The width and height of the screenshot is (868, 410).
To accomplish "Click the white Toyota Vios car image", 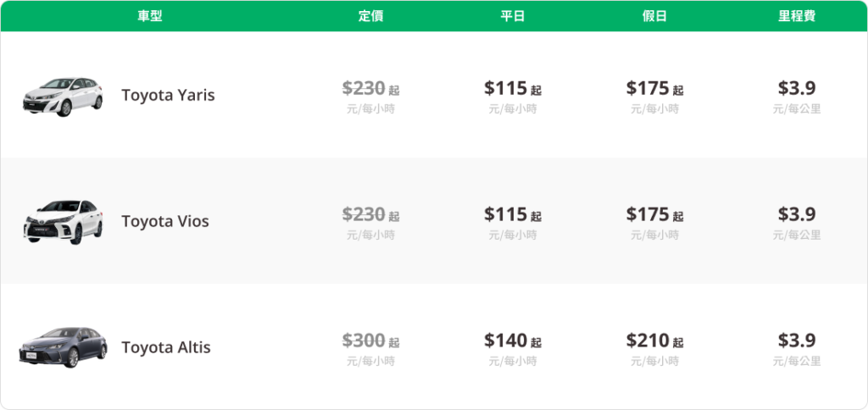I will tap(63, 222).
